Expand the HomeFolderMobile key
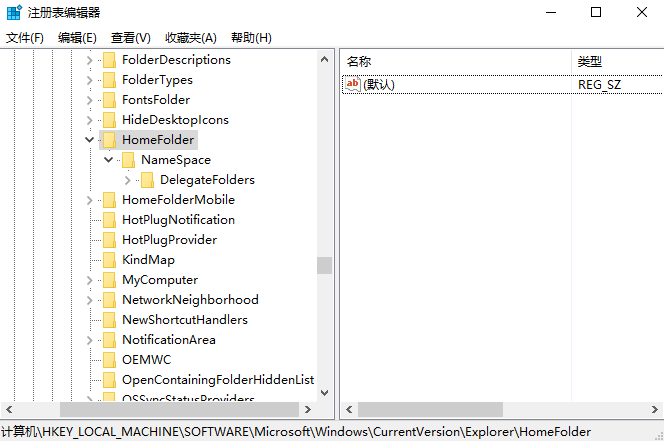Viewport: 664px width, 441px height. [89, 200]
